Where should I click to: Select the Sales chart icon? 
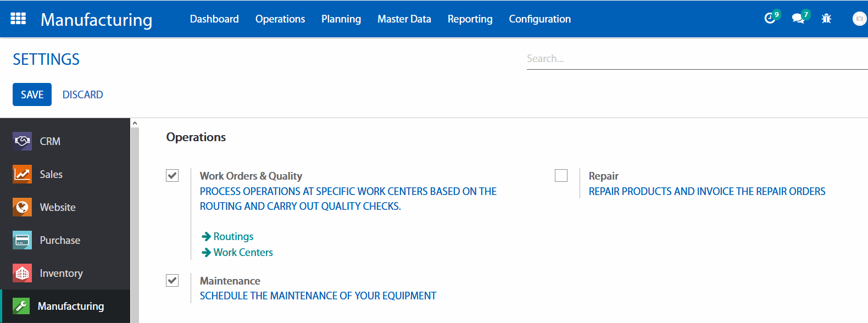pyautogui.click(x=22, y=174)
